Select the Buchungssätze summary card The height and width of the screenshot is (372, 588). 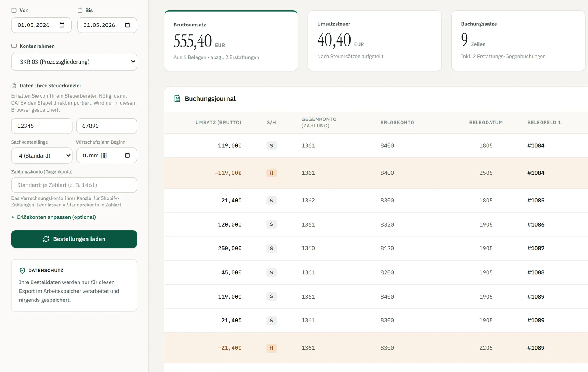tap(518, 41)
